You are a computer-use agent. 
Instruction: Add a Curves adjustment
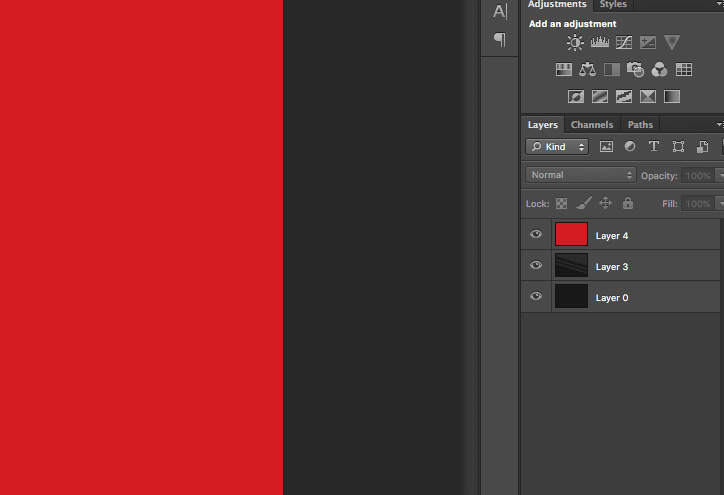pos(624,43)
